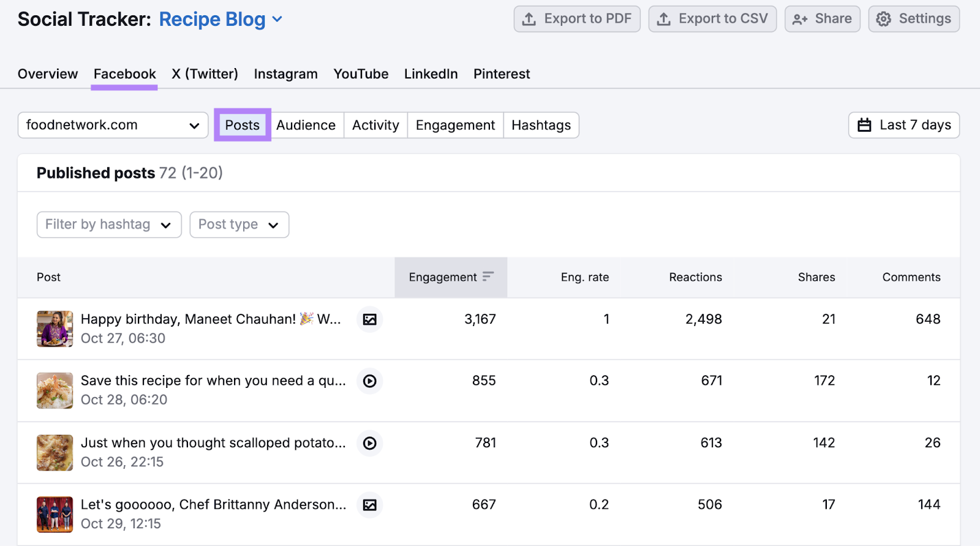This screenshot has width=980, height=546.
Task: Click the add-person icon in Share button
Action: point(800,20)
